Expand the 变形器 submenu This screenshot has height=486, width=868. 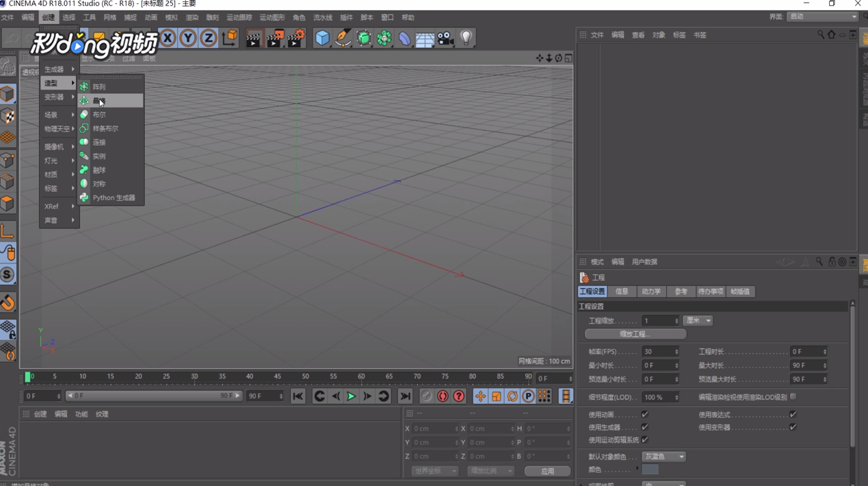59,97
